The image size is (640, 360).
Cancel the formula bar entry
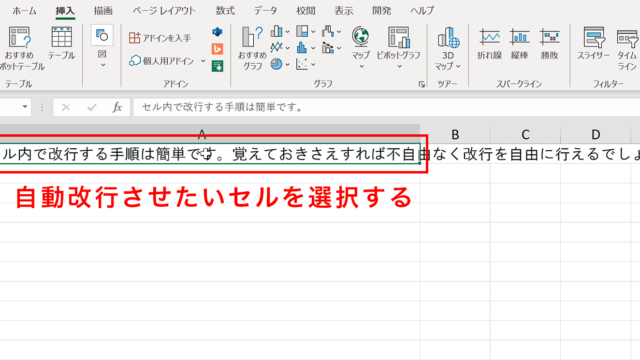coord(66,107)
